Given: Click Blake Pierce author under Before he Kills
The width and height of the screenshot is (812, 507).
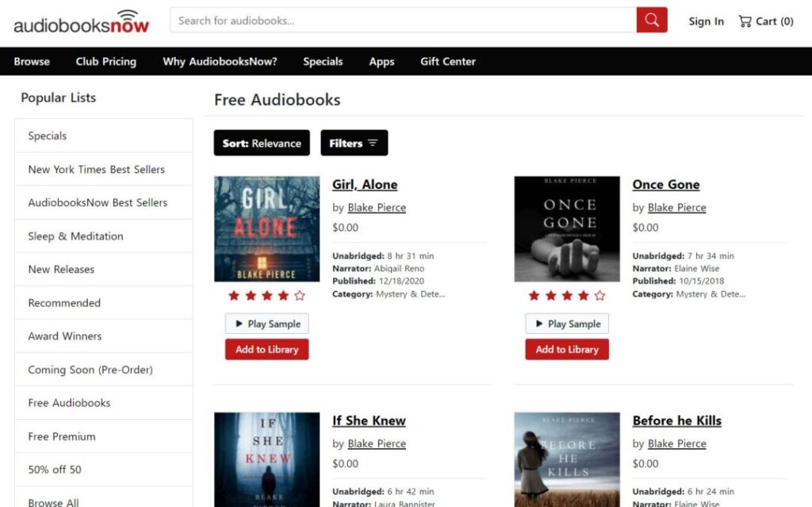Looking at the screenshot, I should point(677,444).
